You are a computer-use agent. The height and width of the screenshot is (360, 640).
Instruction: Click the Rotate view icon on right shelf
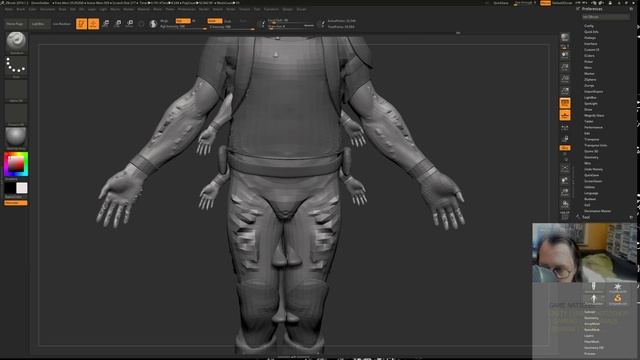(x=565, y=204)
